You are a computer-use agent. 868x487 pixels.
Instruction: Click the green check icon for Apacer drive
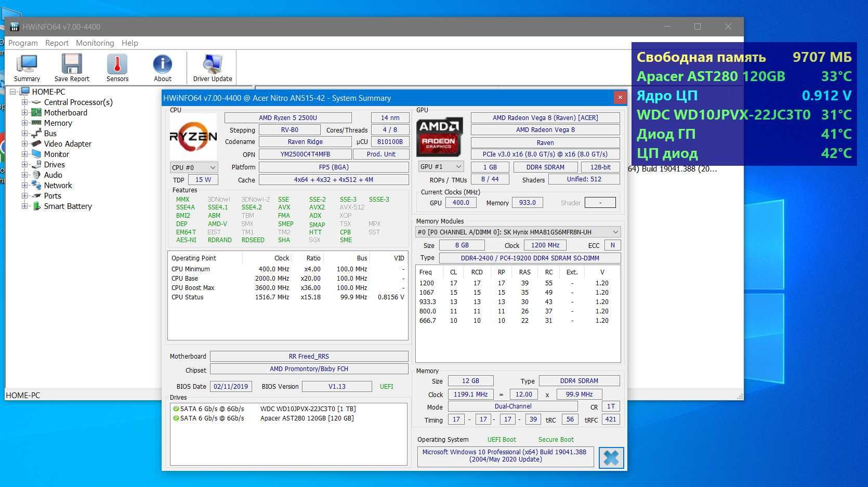[176, 418]
